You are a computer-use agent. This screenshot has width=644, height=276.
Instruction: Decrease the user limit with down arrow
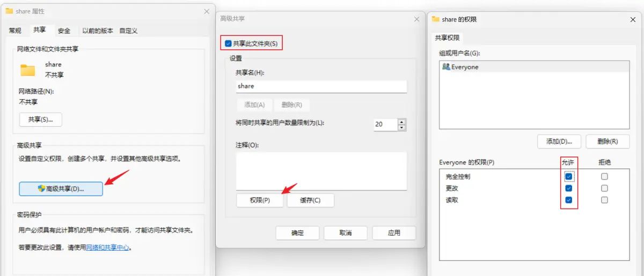pos(401,128)
